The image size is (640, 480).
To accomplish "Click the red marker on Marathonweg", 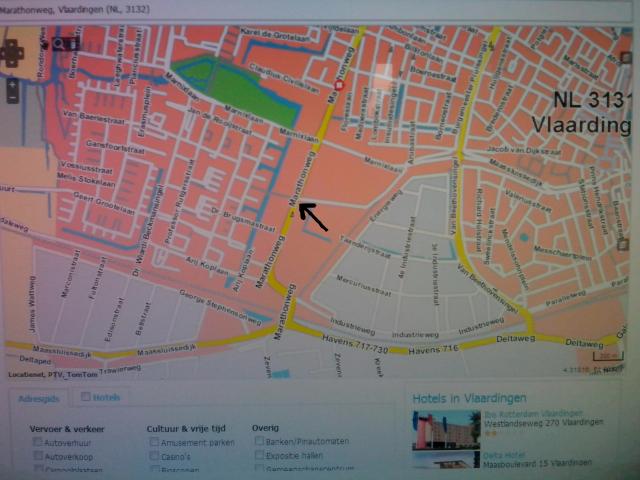I will click(x=340, y=86).
